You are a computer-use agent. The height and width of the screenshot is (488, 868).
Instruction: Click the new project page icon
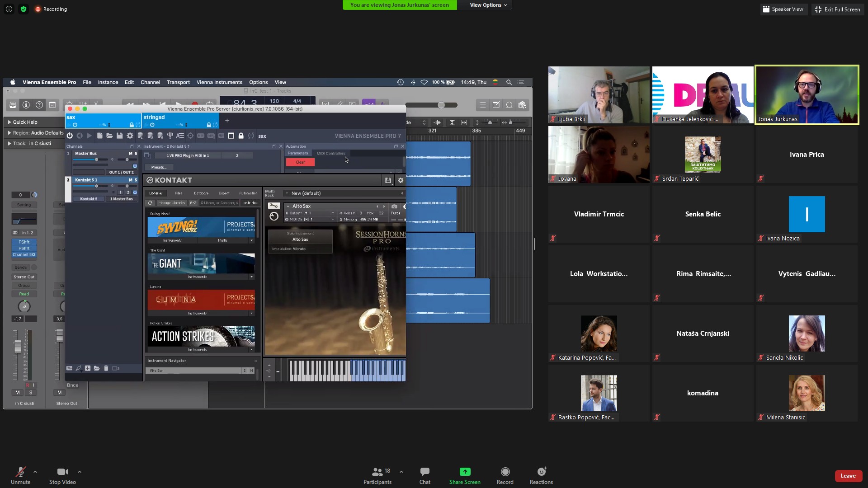click(x=99, y=136)
